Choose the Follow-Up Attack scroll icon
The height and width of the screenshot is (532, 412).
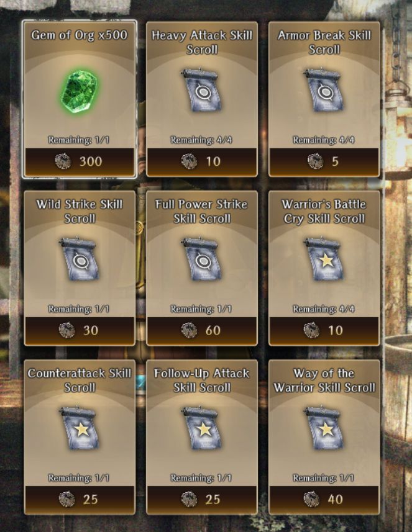tap(201, 428)
